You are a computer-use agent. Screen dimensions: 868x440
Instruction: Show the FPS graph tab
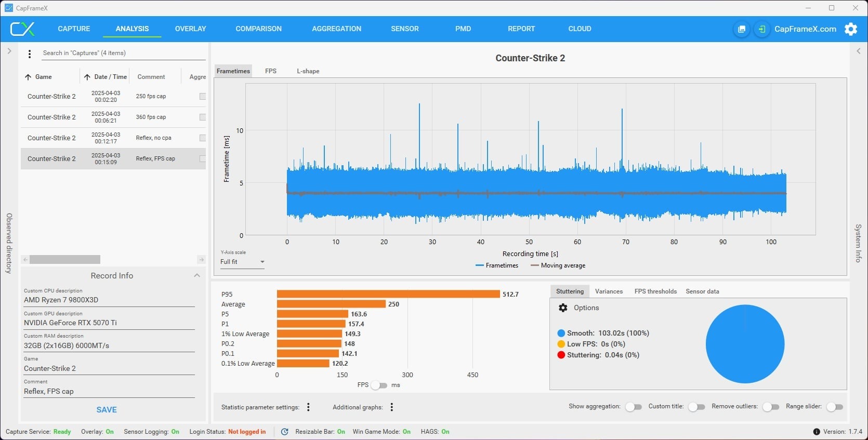click(x=271, y=71)
